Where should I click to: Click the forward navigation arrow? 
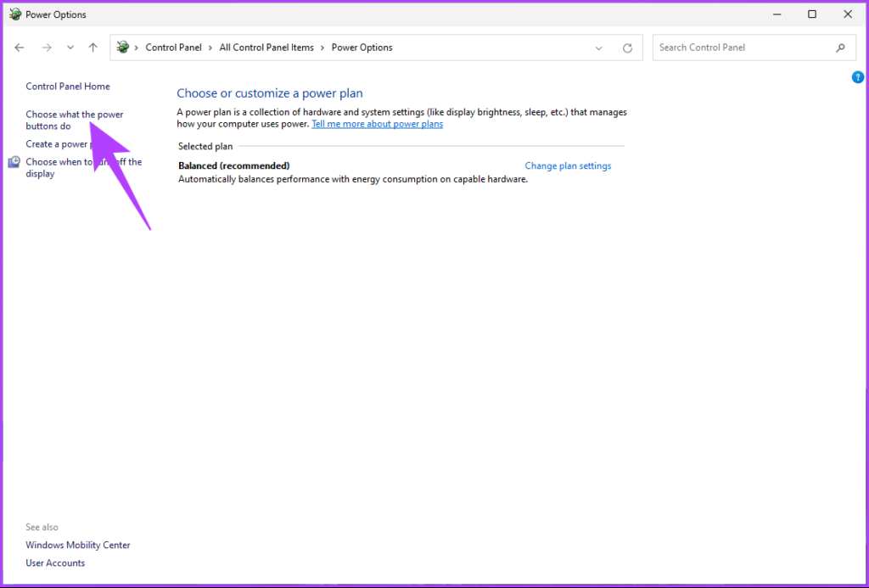point(47,48)
